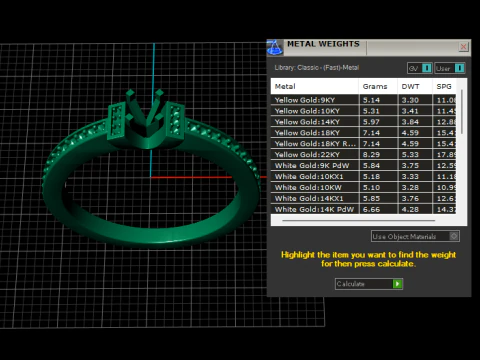Click the 5.97 grams value

point(371,122)
